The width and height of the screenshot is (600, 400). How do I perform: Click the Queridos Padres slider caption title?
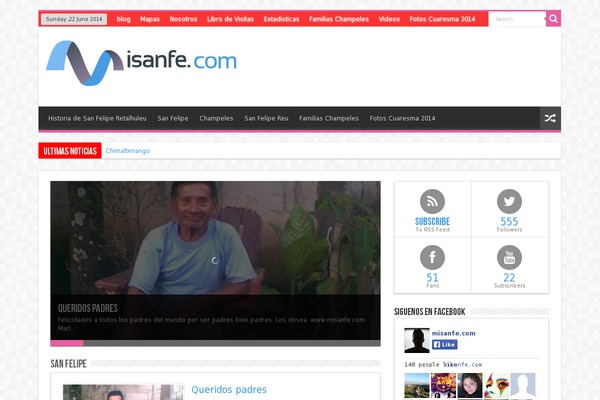tap(88, 308)
